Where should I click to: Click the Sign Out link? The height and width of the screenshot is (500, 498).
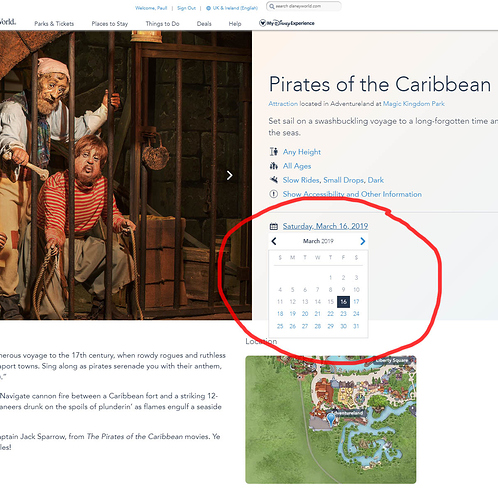click(186, 8)
